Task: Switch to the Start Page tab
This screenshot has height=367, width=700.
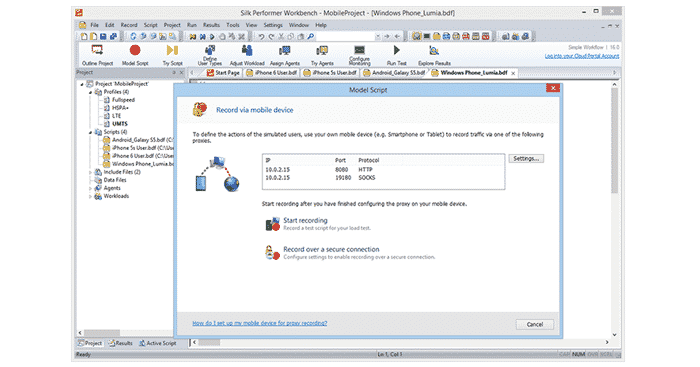Action: pyautogui.click(x=223, y=72)
